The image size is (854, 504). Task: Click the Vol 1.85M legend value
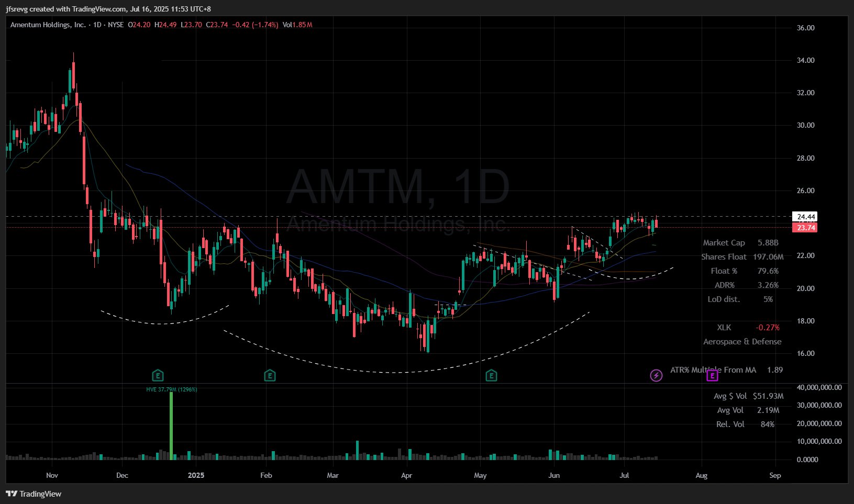(x=297, y=25)
